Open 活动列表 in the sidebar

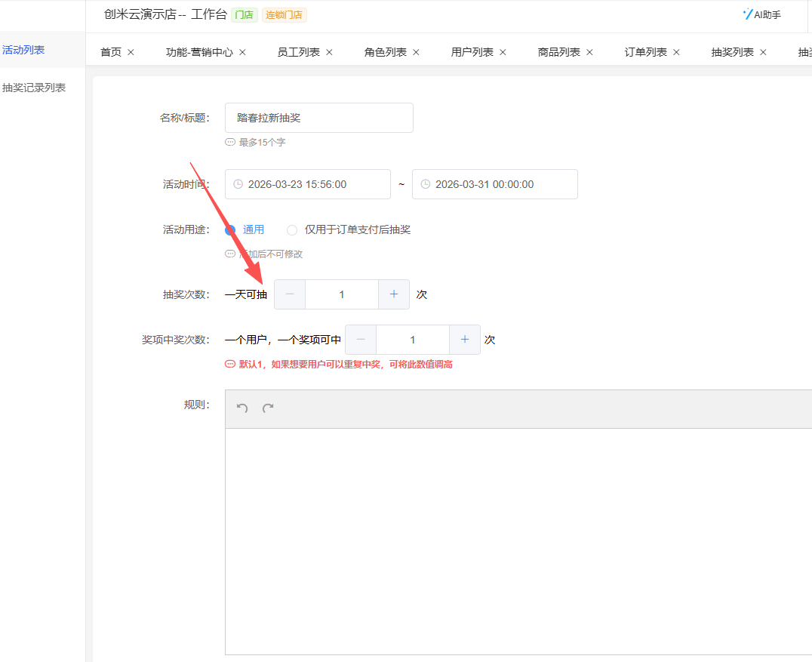23,50
